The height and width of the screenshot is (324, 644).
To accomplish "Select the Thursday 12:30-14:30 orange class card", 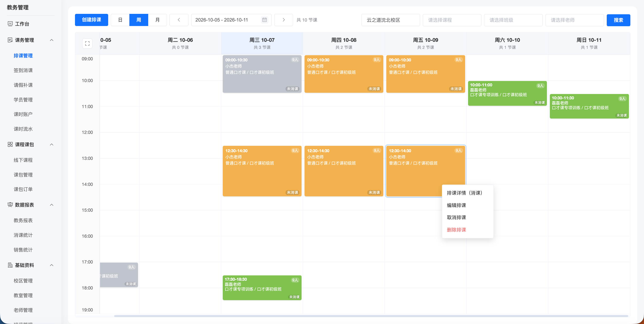I will coord(344,171).
